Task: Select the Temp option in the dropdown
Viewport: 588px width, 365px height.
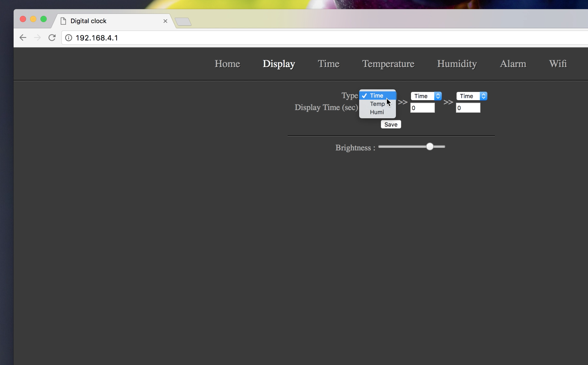Action: pos(377,104)
